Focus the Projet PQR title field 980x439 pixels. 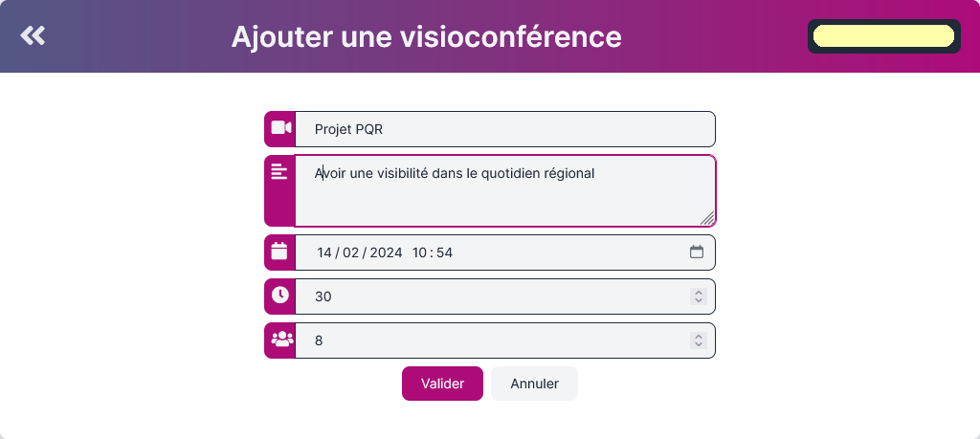505,129
